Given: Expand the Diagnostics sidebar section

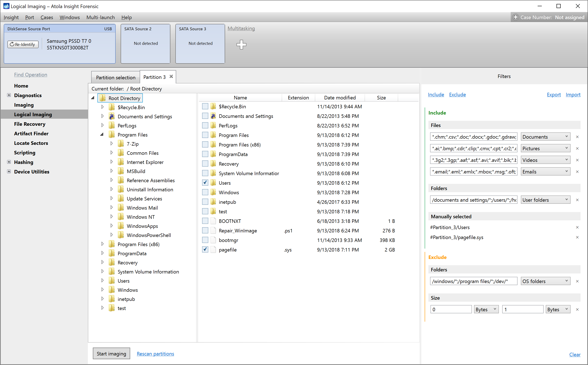Looking at the screenshot, I should tap(9, 95).
